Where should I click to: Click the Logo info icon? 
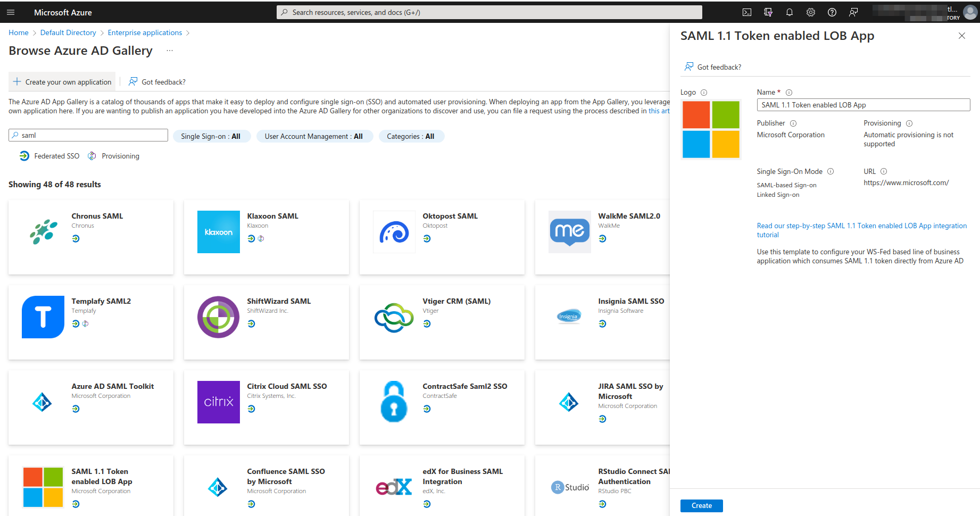(x=704, y=93)
